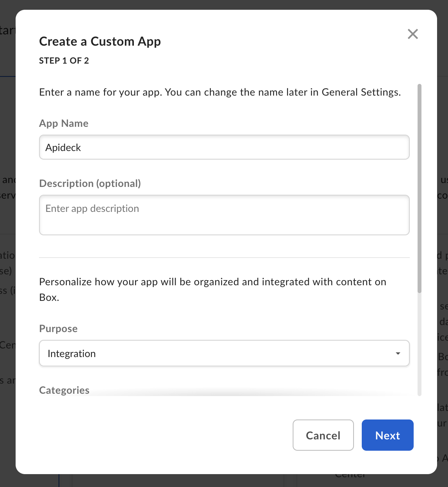
Task: Click outside the dialog to dismiss it
Action: pos(8,243)
